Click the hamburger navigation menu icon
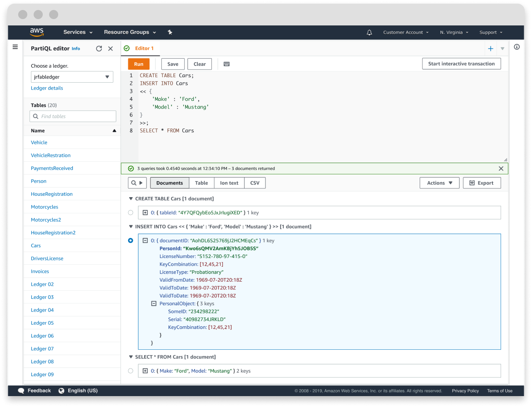This screenshot has height=407, width=532. click(x=15, y=47)
